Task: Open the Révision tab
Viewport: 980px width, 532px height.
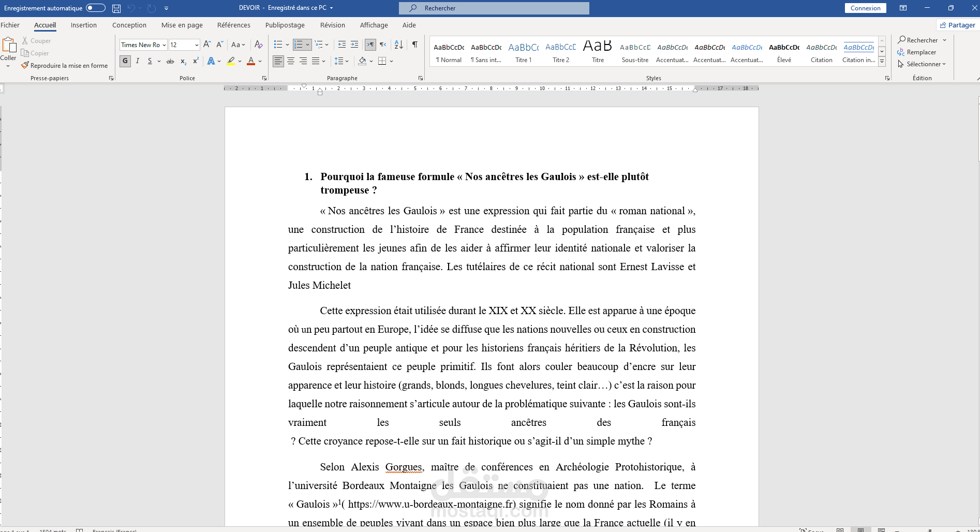Action: [x=333, y=25]
